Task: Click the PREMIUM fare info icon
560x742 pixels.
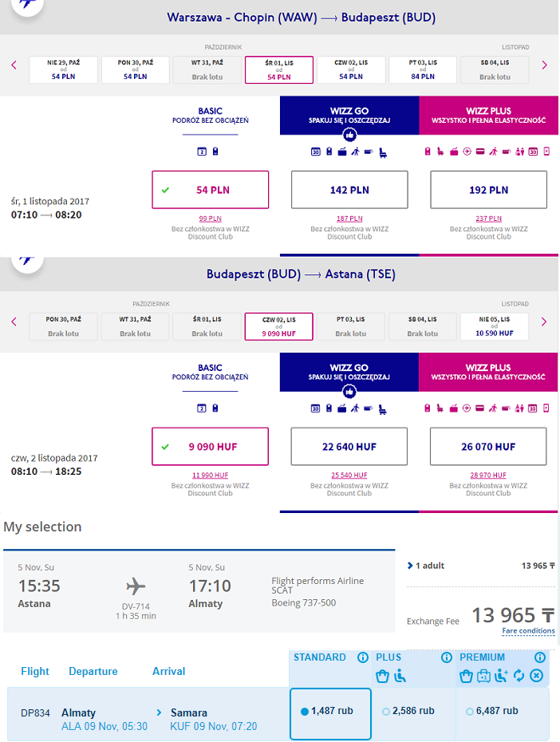Action: tap(540, 657)
